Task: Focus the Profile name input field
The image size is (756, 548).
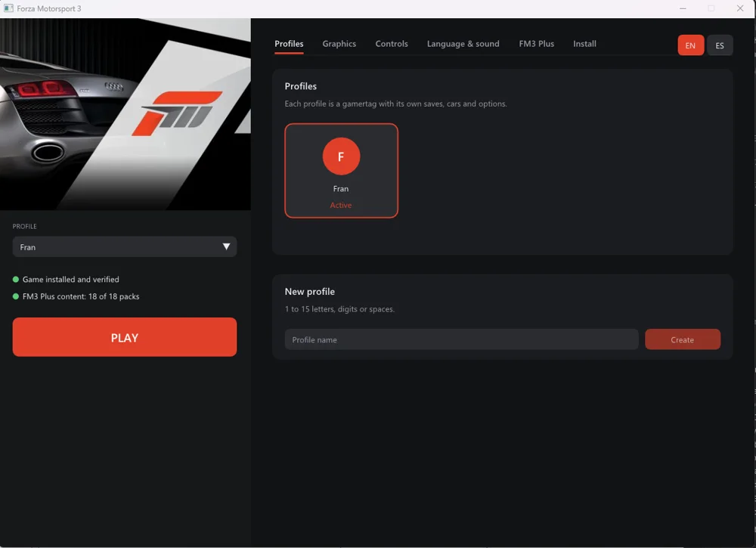Action: (x=461, y=339)
